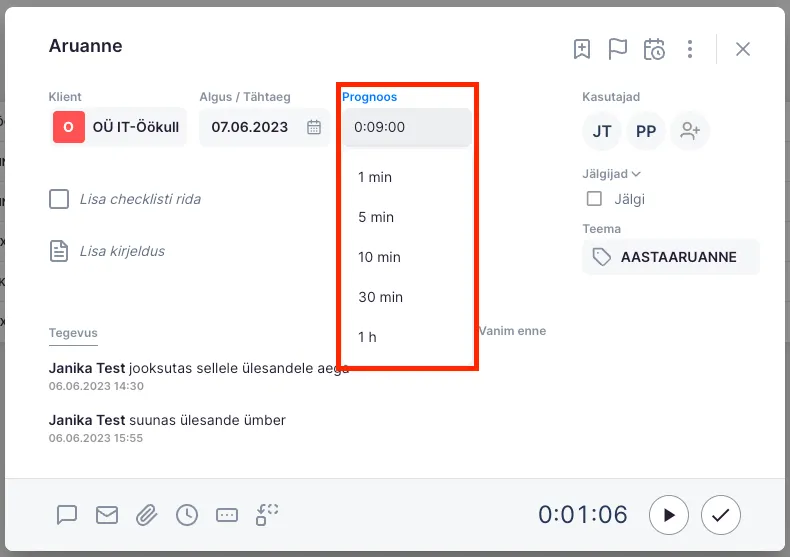Select 10 min forecast option
The height and width of the screenshot is (557, 790).
tap(380, 257)
